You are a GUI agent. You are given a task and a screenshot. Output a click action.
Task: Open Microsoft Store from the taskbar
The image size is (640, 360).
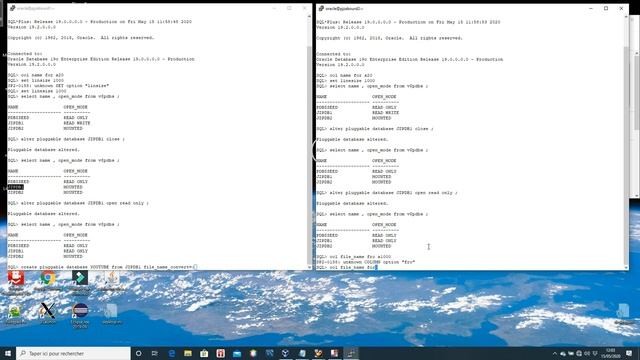click(x=204, y=353)
